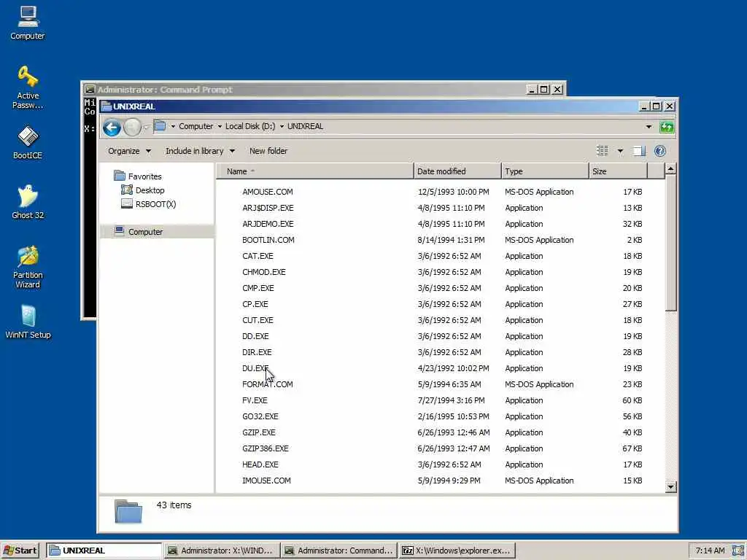Switch to Administrator: X:\WIND... taskbar window
This screenshot has width=747, height=560.
(221, 551)
